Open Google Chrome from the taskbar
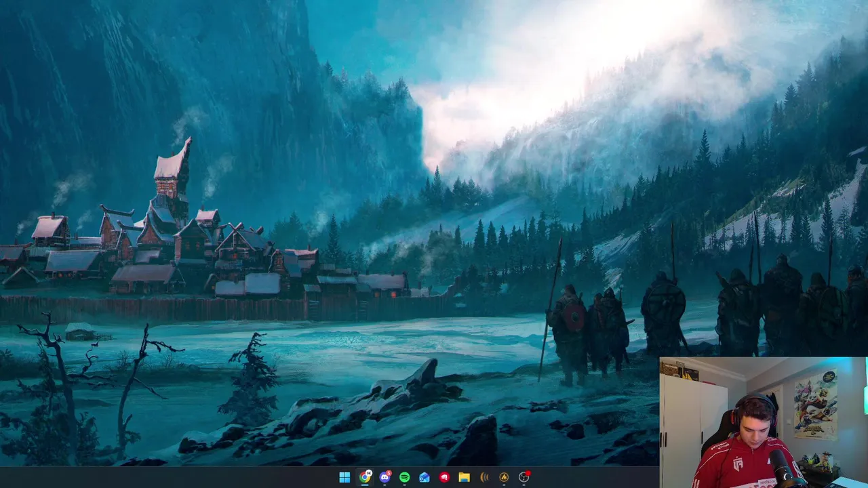 tap(365, 477)
